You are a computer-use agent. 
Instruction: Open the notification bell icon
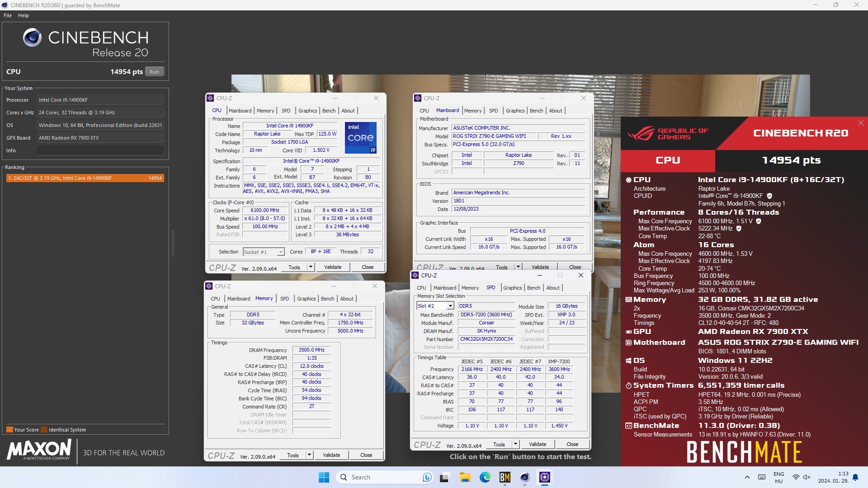tap(855, 477)
